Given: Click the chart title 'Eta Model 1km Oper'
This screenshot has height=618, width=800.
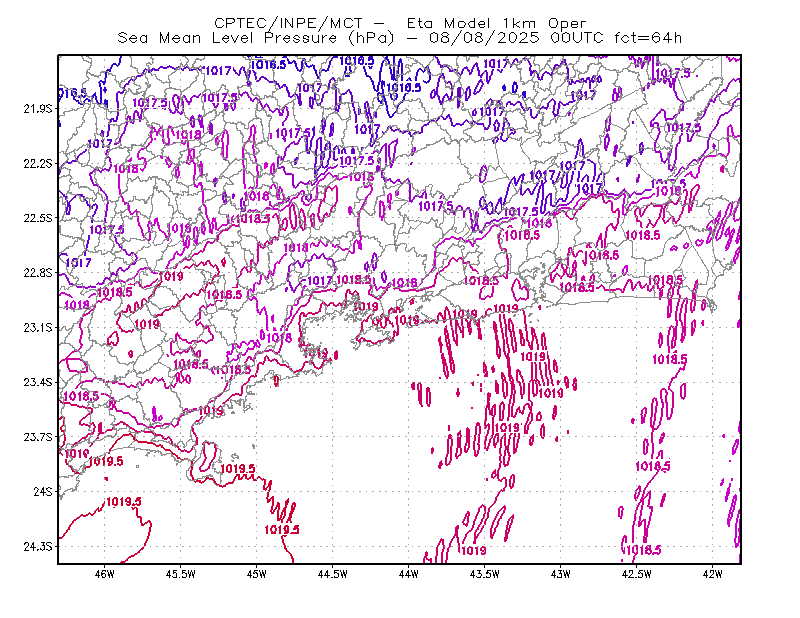Looking at the screenshot, I should (x=496, y=23).
